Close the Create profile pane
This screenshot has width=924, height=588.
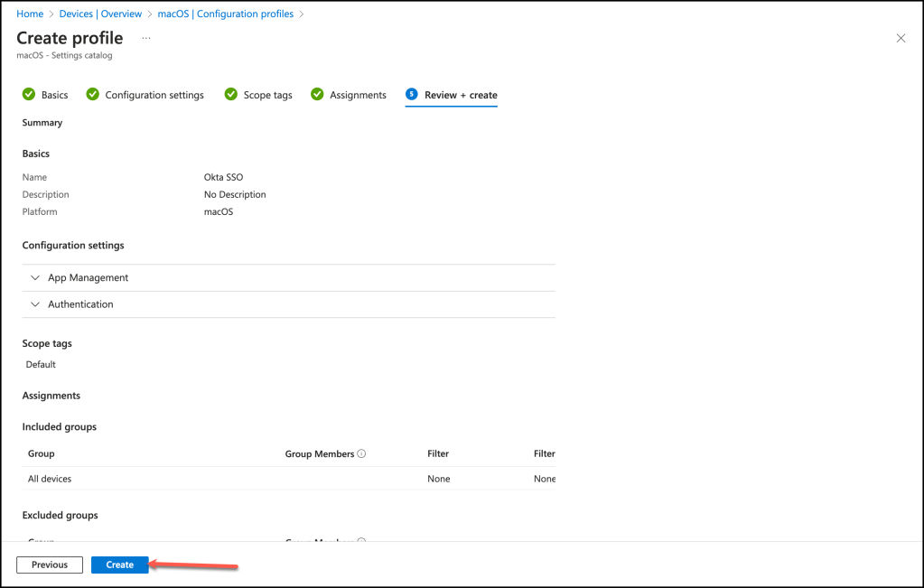(901, 38)
